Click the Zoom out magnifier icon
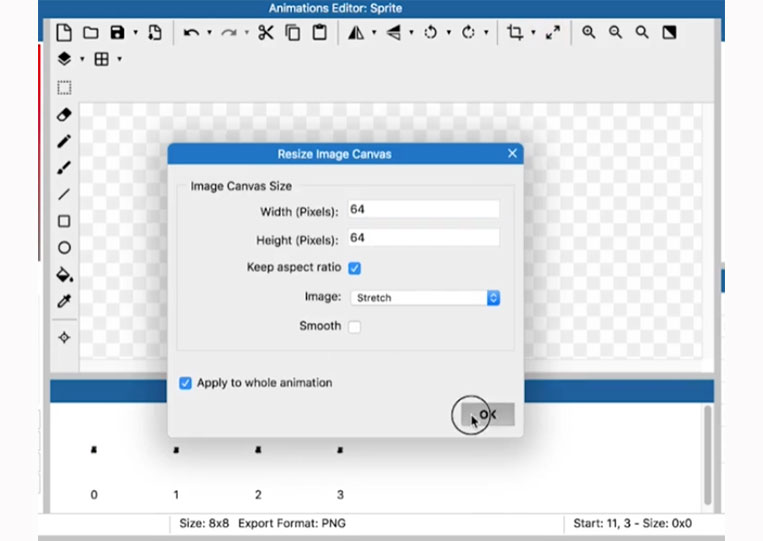The height and width of the screenshot is (541, 763). click(x=616, y=33)
